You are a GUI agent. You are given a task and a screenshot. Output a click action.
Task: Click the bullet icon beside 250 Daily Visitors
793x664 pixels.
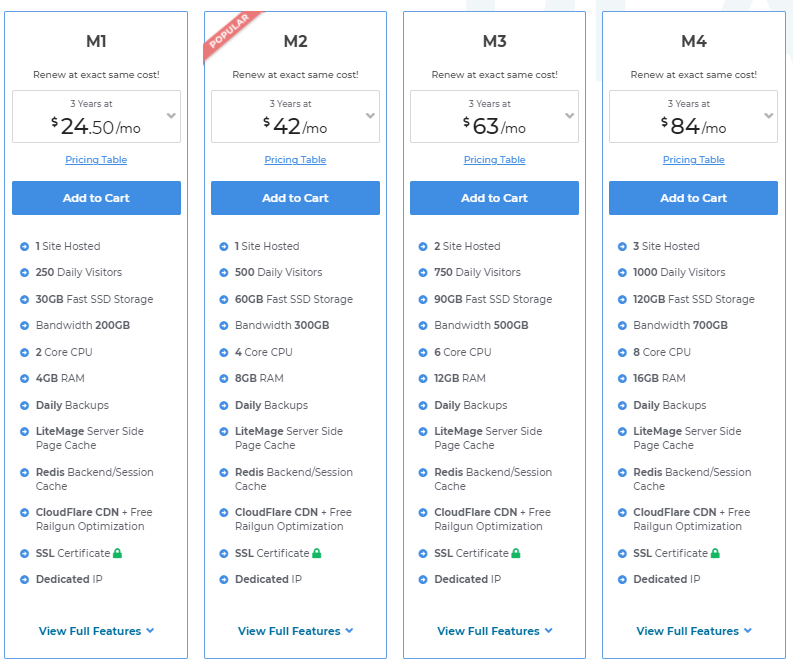click(24, 273)
